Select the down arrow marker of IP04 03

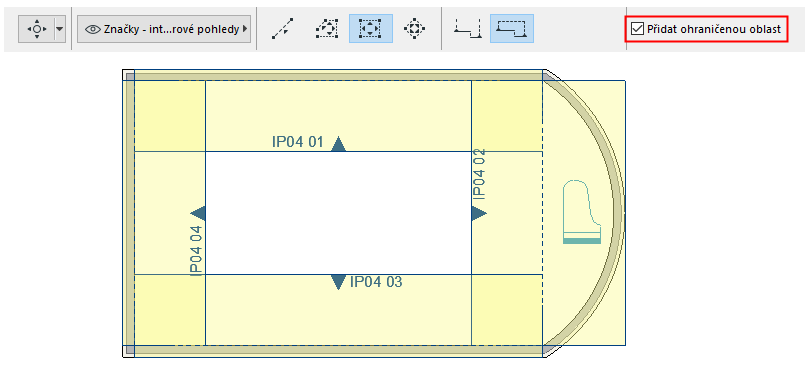338,282
